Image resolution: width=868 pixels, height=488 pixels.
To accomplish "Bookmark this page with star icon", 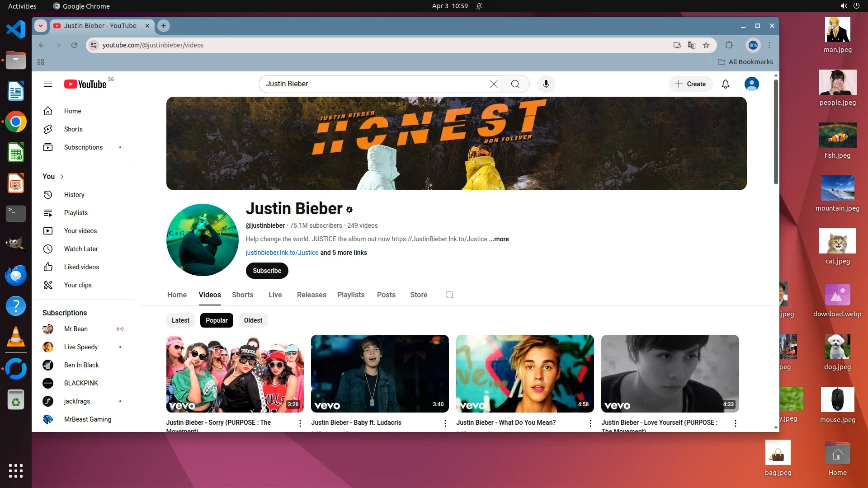I will [x=706, y=45].
